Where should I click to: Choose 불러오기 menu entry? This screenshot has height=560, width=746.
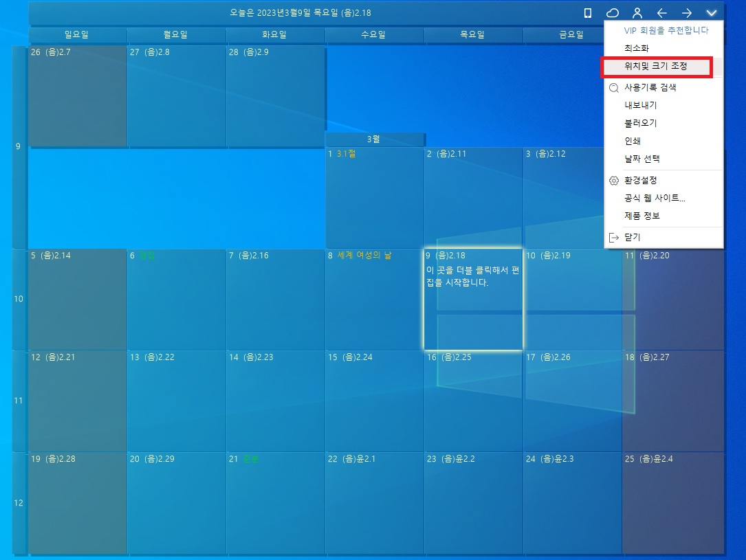[663, 123]
